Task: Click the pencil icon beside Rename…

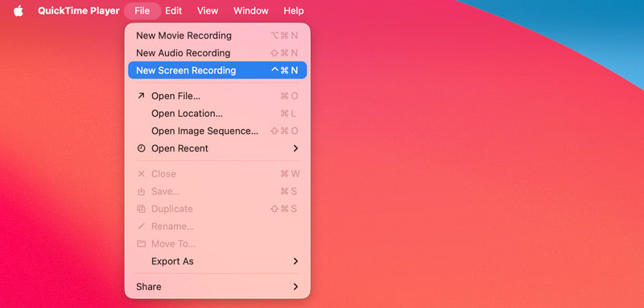Action: pyautogui.click(x=142, y=227)
